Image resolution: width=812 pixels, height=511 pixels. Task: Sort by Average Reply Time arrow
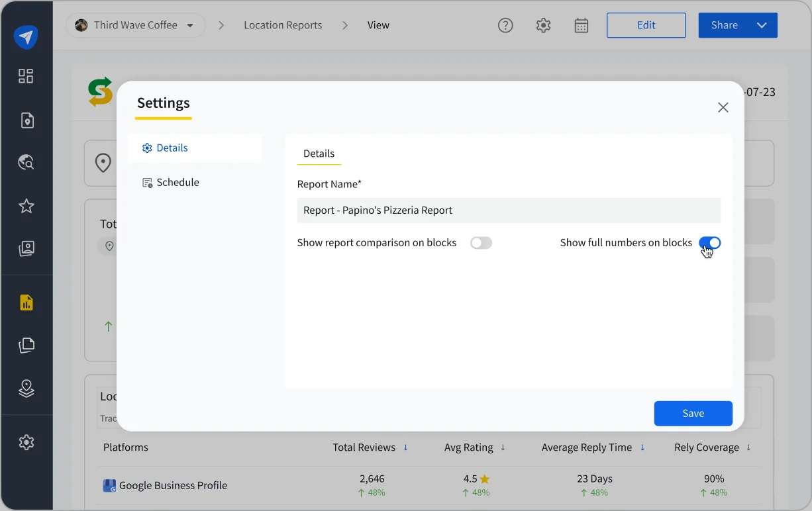coord(642,447)
